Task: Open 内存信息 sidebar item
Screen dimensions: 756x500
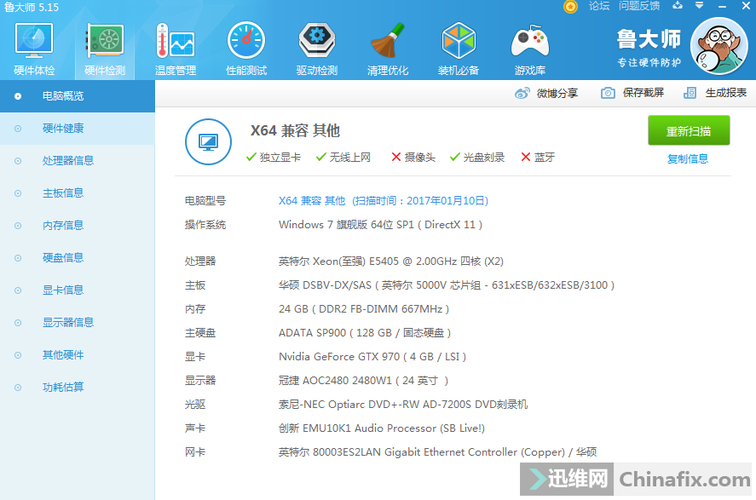Action: click(x=77, y=225)
